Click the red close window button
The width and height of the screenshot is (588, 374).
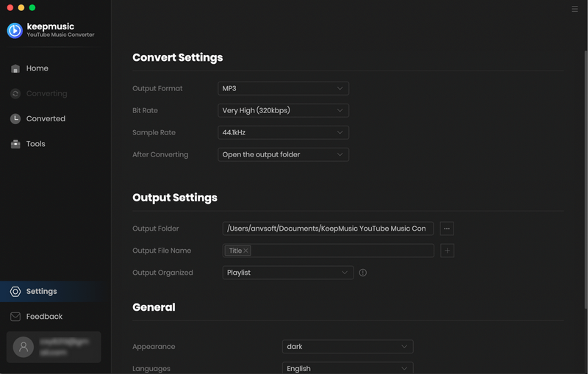click(10, 7)
